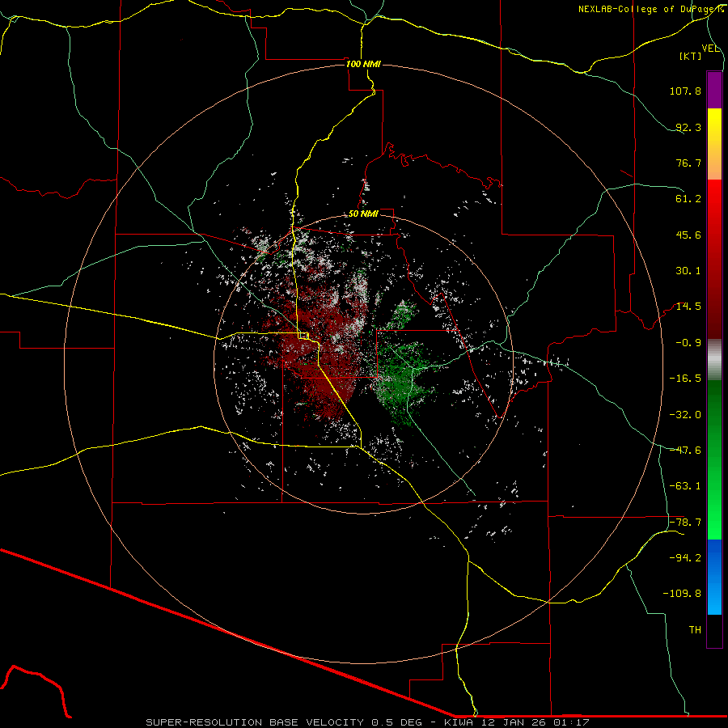Select the -63.1 value on velocity scale
Image resolution: width=728 pixels, height=728 pixels.
[x=685, y=486]
